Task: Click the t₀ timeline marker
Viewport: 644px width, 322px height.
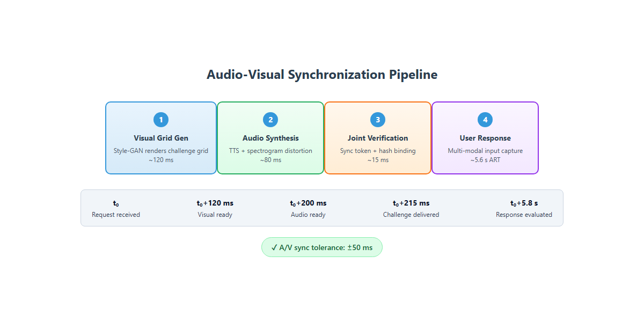Action: (116, 203)
